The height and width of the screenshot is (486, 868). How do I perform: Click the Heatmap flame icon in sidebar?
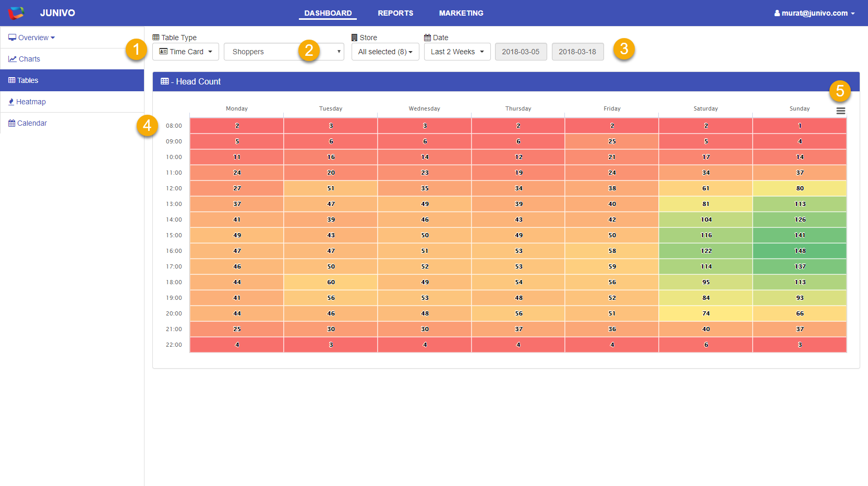click(11, 102)
